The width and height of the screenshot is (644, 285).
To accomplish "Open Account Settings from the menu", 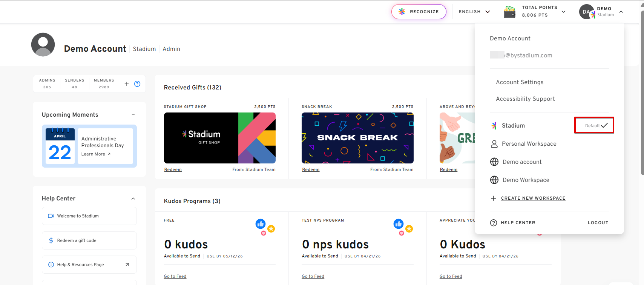I will pyautogui.click(x=520, y=82).
